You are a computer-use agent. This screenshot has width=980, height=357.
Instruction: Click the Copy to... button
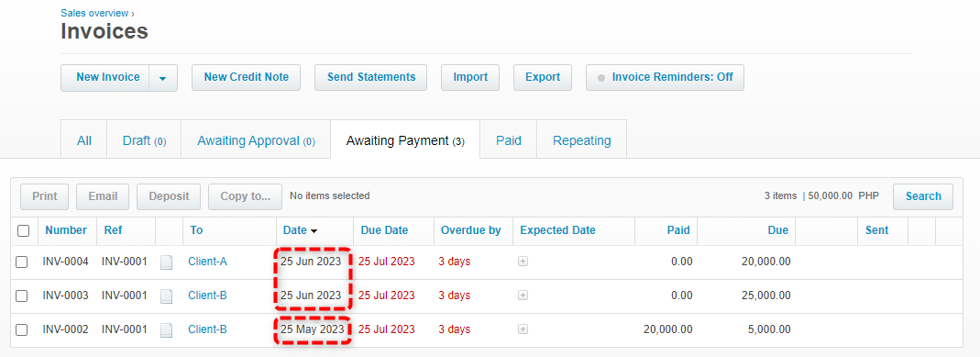coord(245,196)
